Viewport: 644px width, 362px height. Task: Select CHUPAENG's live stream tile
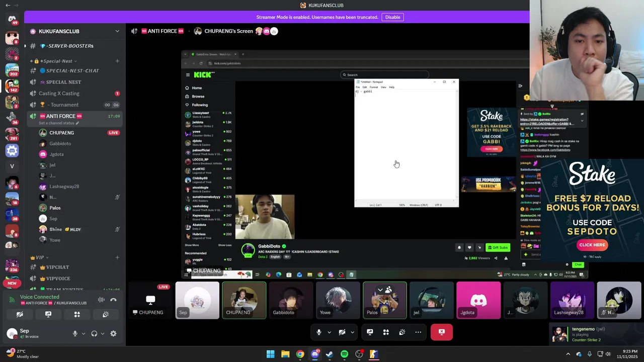(x=150, y=300)
